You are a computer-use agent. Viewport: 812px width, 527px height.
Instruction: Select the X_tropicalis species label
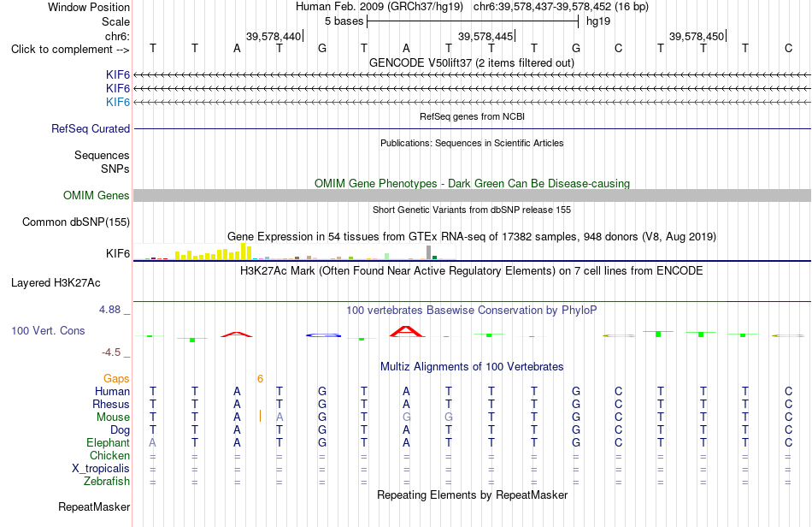[101, 469]
